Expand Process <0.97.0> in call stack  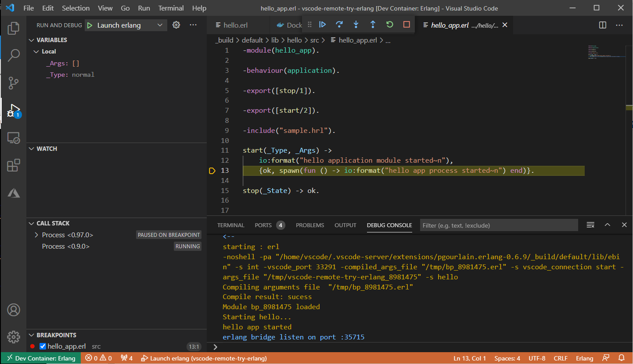36,235
